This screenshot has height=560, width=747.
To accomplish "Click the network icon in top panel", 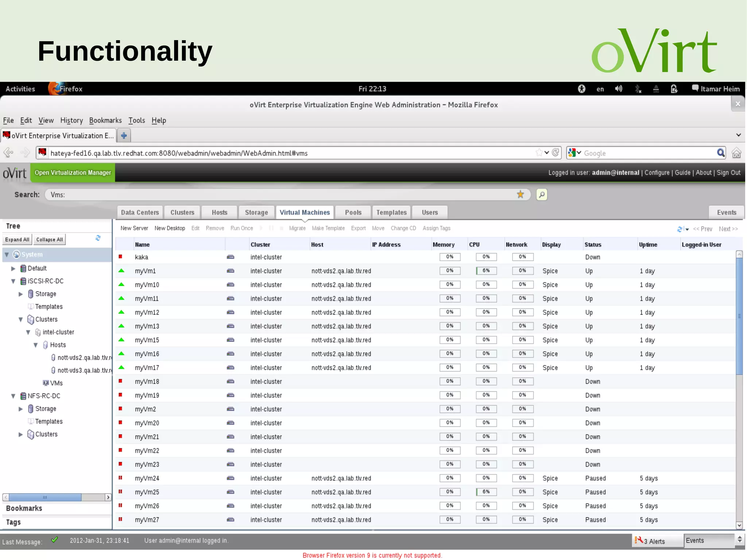I will click(x=656, y=89).
